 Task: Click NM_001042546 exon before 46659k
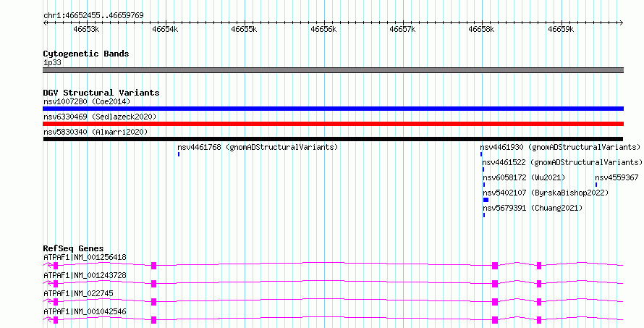click(539, 320)
